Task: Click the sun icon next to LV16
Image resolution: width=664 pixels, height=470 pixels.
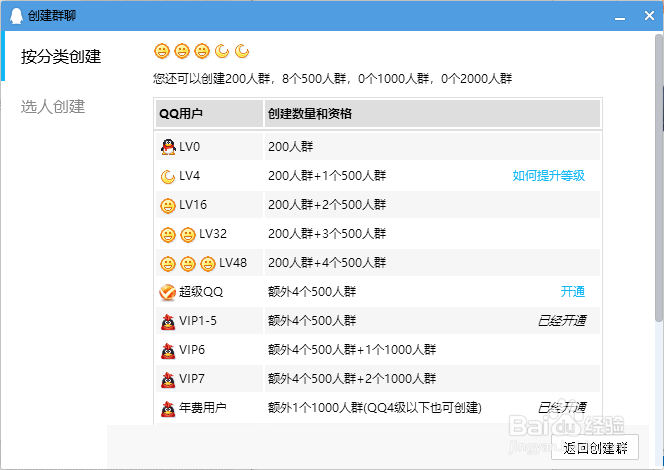Action: (168, 206)
